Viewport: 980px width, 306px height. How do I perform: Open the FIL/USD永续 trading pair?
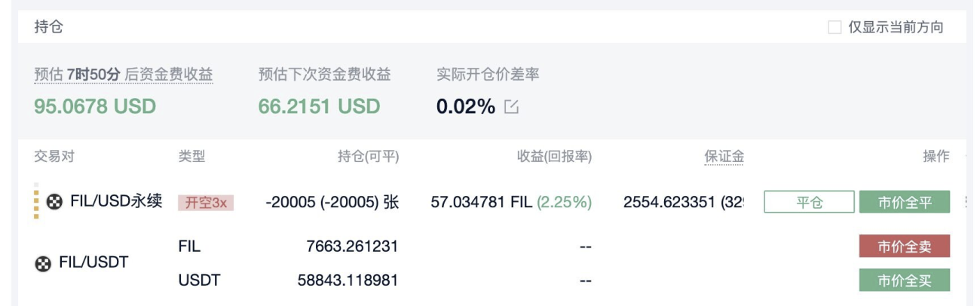coord(116,201)
